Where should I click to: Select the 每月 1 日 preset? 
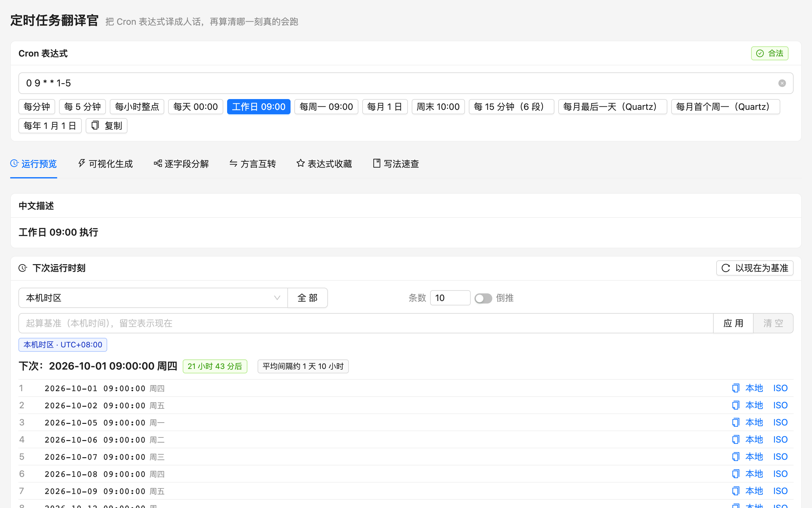pyautogui.click(x=385, y=107)
